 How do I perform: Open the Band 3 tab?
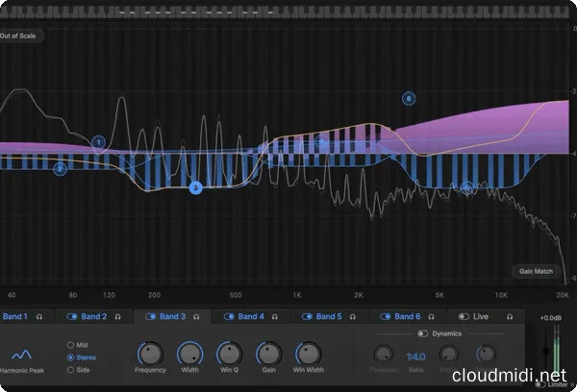(172, 317)
